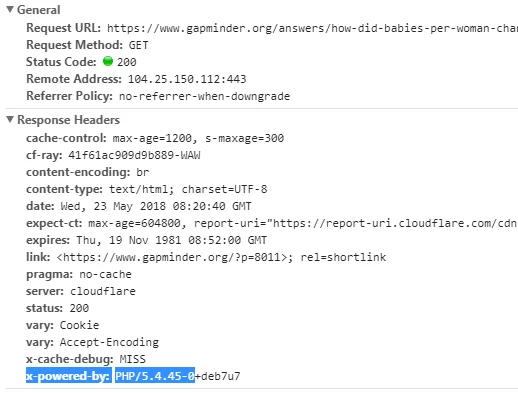
Task: Select the Response Headers heading
Action: pyautogui.click(x=68, y=120)
